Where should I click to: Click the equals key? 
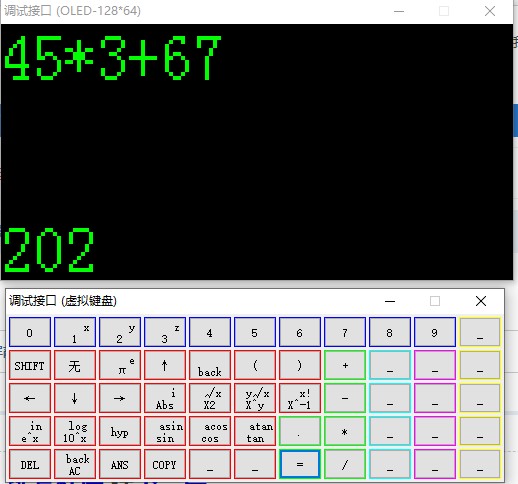point(300,464)
